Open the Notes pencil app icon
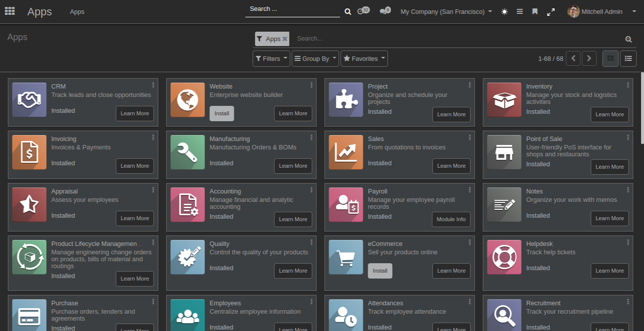This screenshot has width=644, height=331. pyautogui.click(x=504, y=205)
